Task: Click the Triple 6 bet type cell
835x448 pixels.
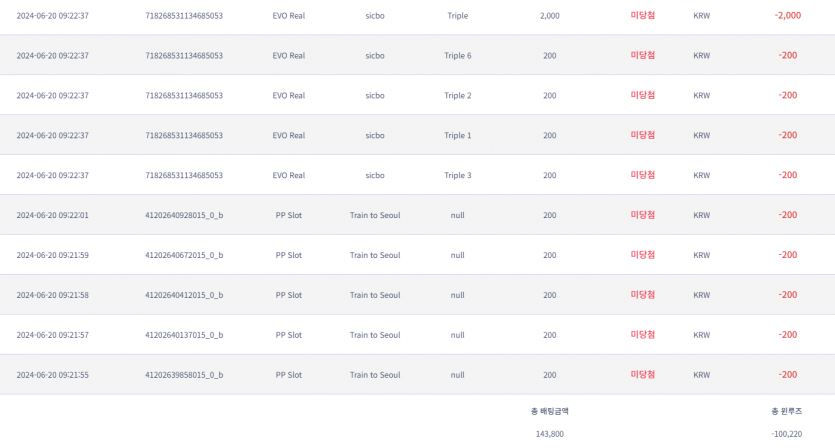Action: [x=457, y=55]
